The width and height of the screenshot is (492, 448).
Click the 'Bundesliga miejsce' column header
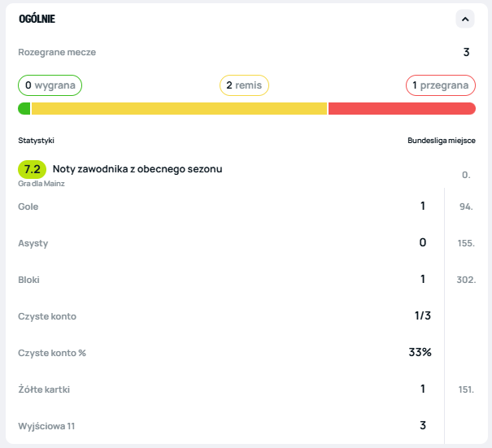[441, 141]
